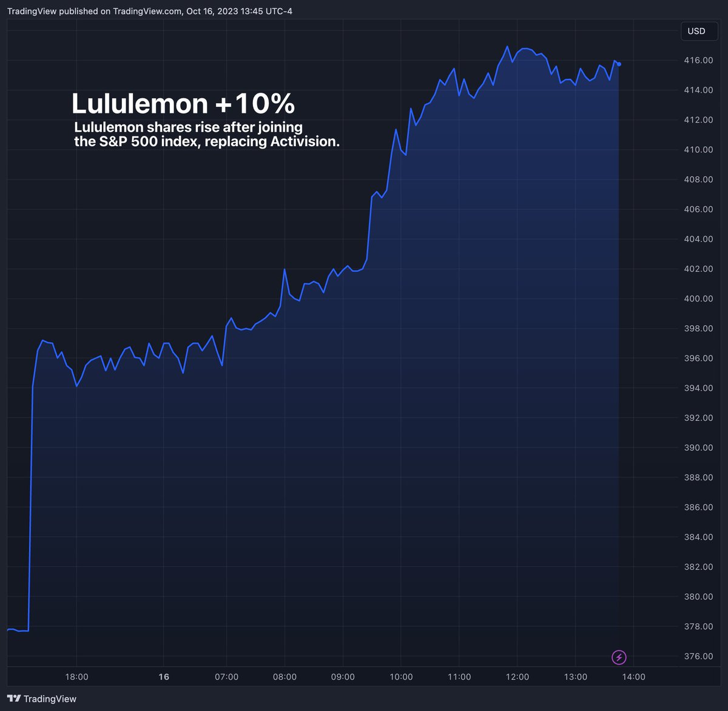Click the 376.00 price axis label
The width and height of the screenshot is (728, 711).
tap(699, 656)
